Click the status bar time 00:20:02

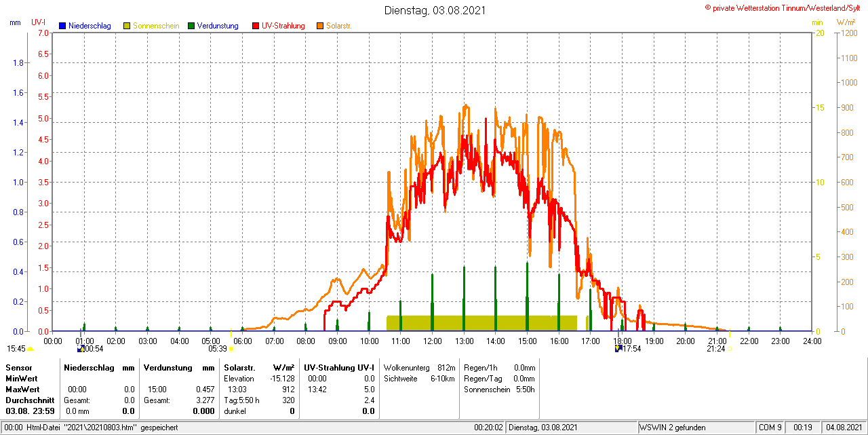pyautogui.click(x=488, y=428)
